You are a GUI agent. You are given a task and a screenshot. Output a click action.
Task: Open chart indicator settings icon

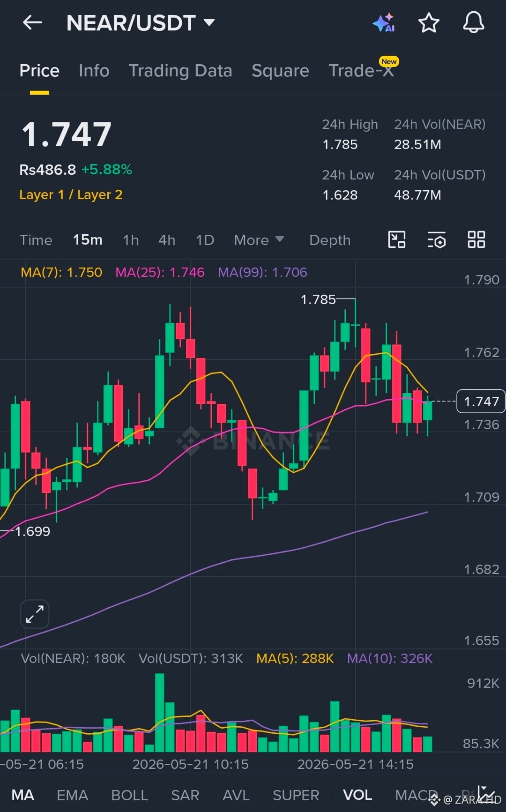coord(437,240)
